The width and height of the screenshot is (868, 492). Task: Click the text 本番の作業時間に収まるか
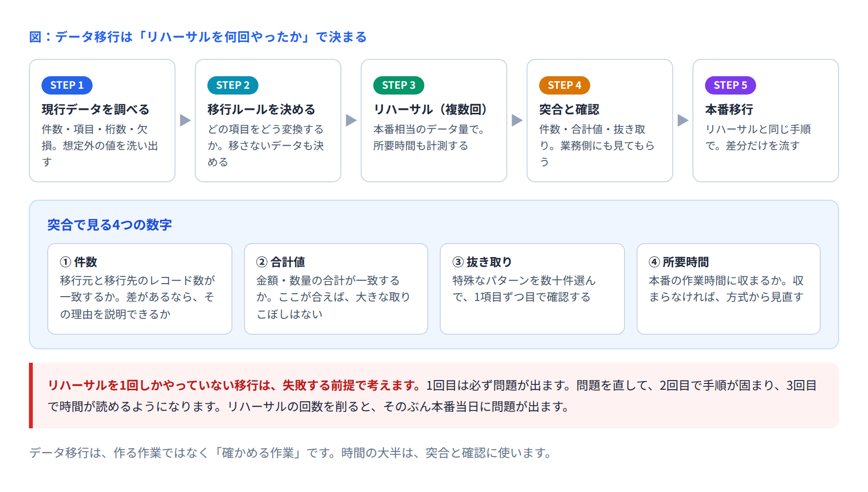pos(726,288)
